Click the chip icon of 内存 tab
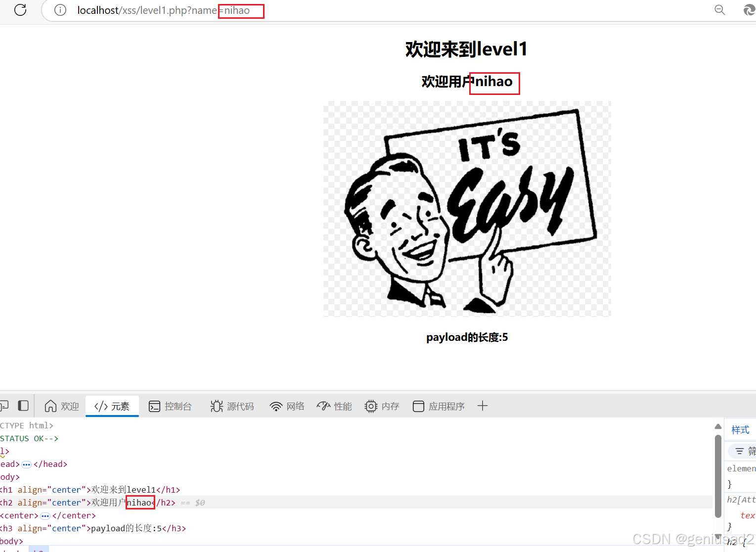This screenshot has height=552, width=756. (371, 406)
